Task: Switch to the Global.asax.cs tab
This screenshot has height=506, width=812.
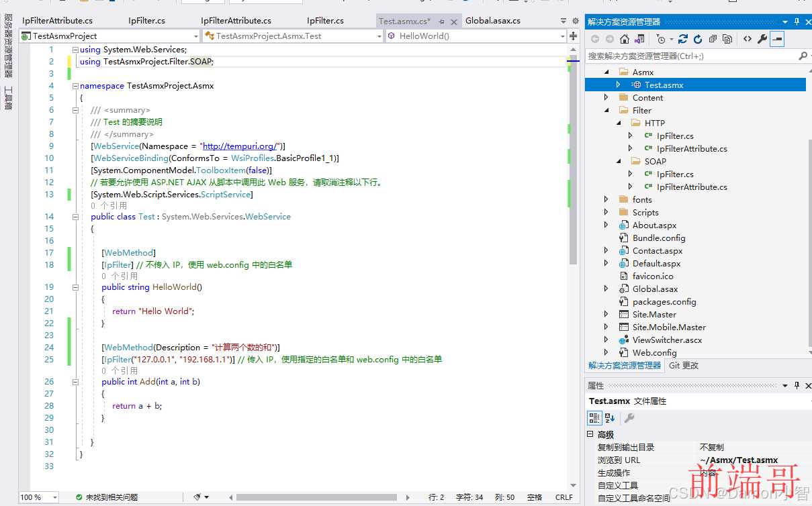Action: coord(493,21)
